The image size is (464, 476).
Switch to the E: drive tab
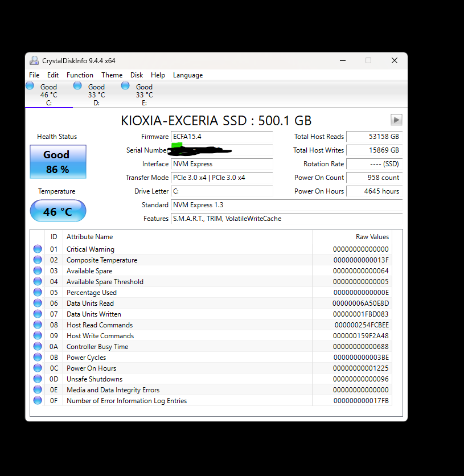144,95
